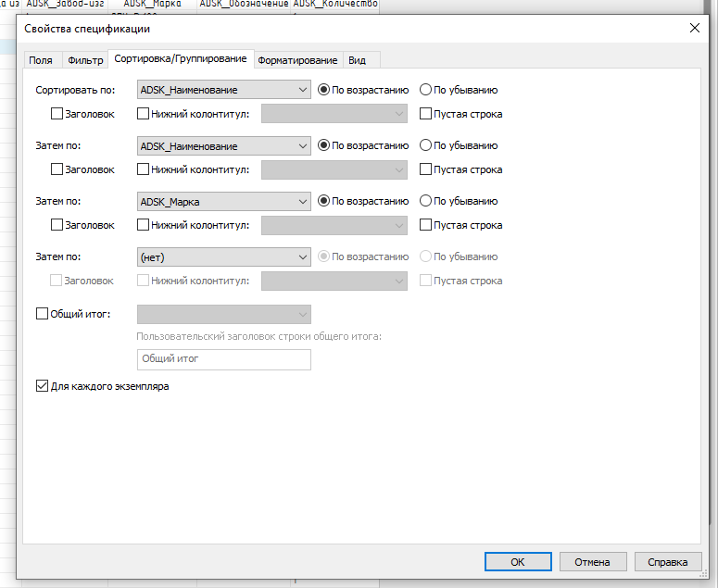Select По возрастанию for the first Затем по row
The height and width of the screenshot is (588, 718).
tap(324, 145)
